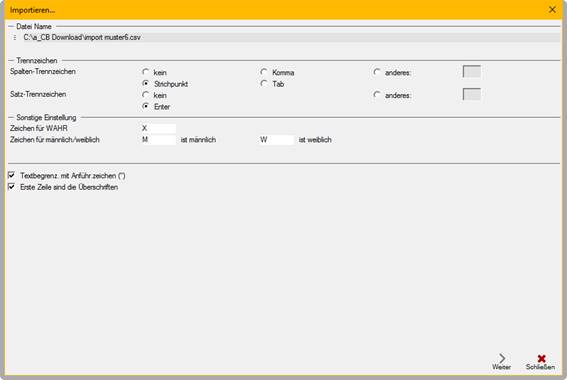This screenshot has height=380, width=567.
Task: Select 'anderes' for Satz-Trennzeichen
Action: point(377,95)
